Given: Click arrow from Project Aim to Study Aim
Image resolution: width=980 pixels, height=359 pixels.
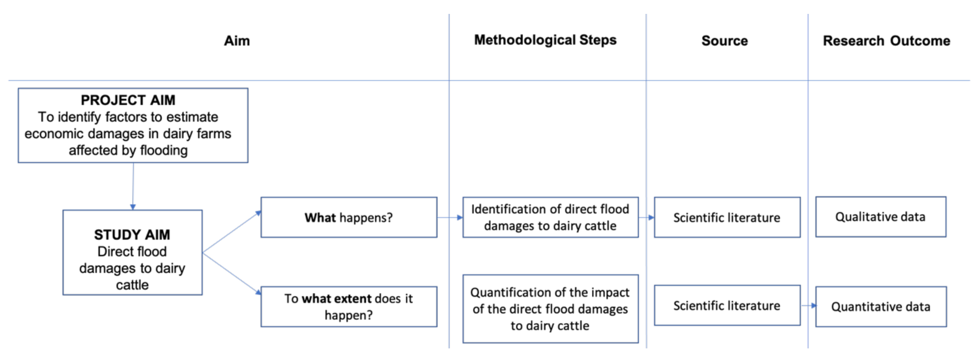Looking at the screenshot, I should (x=133, y=186).
